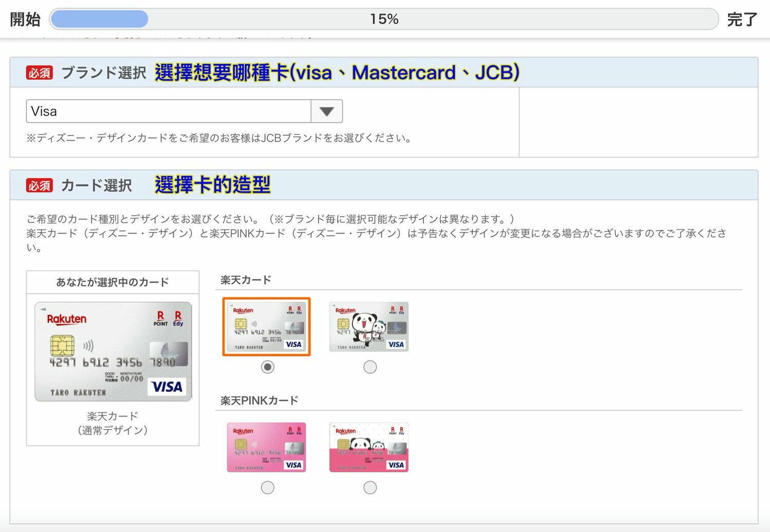
Task: Click the 開始 label at the top left
Action: click(23, 19)
